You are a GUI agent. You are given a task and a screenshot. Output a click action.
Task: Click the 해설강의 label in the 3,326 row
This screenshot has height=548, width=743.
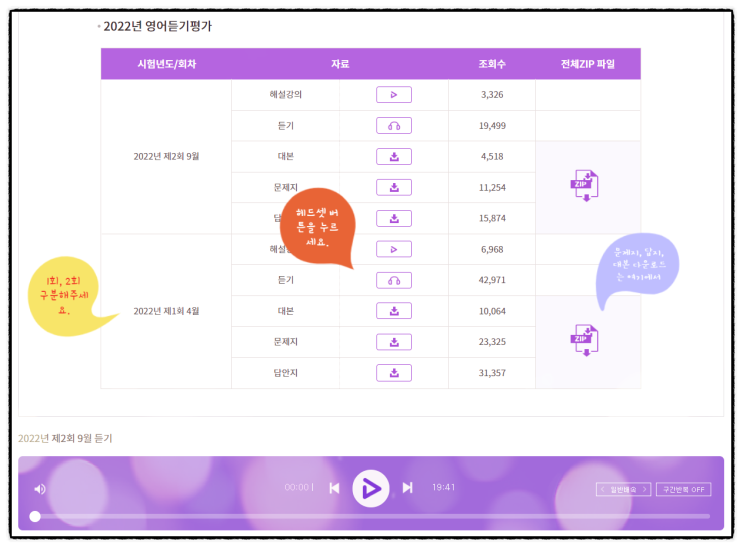[x=285, y=94]
